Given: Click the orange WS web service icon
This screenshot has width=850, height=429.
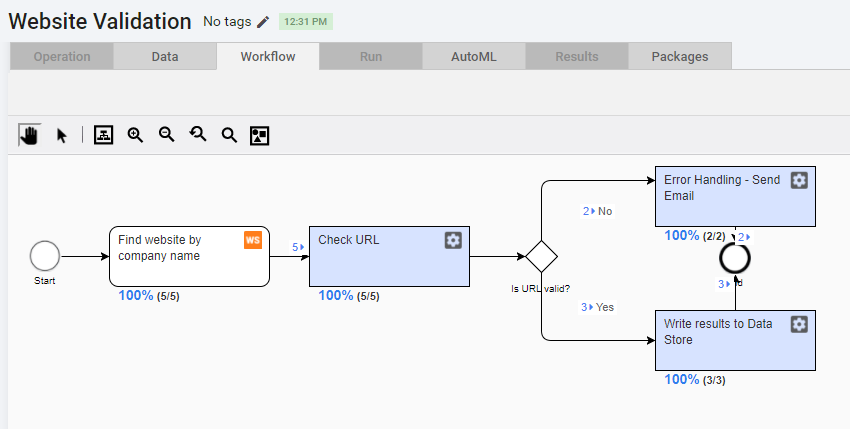Looking at the screenshot, I should pos(253,240).
